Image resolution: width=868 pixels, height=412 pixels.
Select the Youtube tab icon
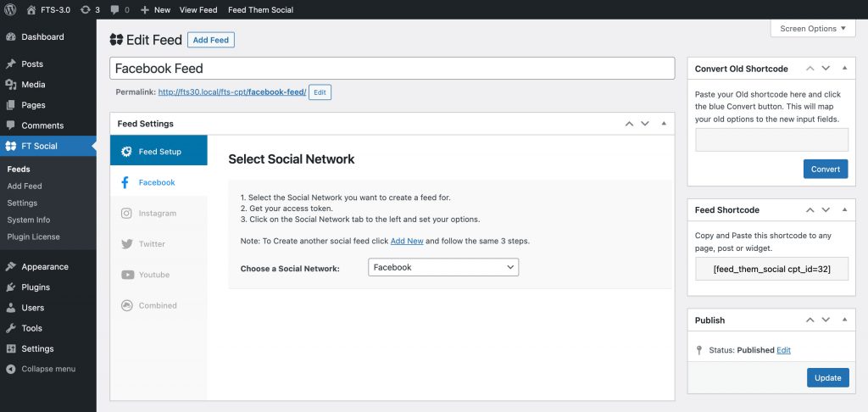(127, 275)
